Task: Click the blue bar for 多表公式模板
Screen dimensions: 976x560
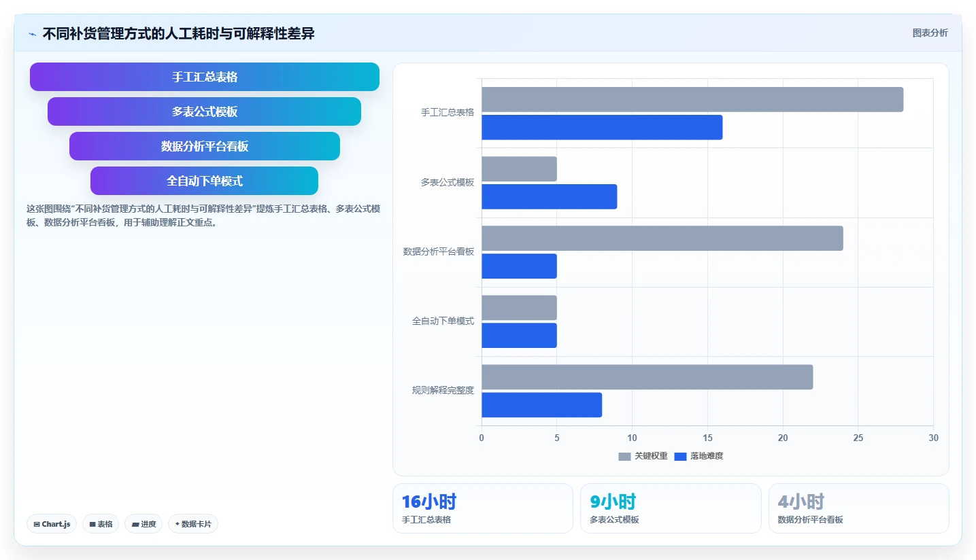Action: pos(550,196)
